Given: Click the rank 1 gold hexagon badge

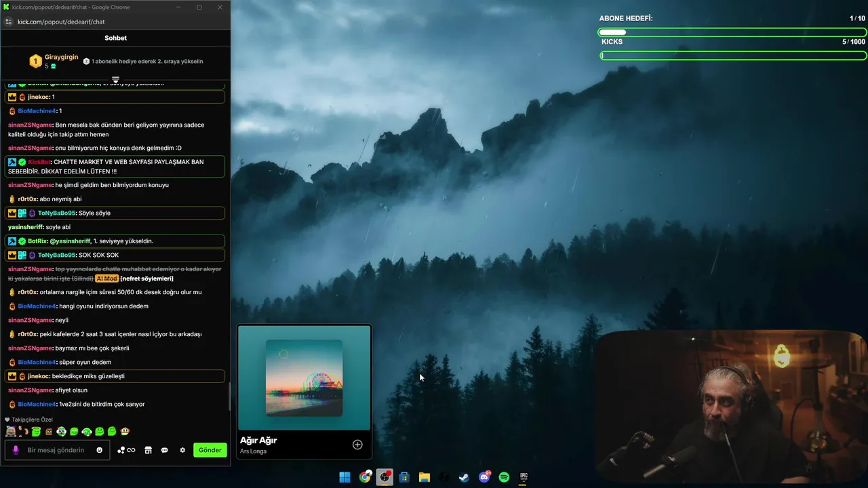Looking at the screenshot, I should coord(35,62).
